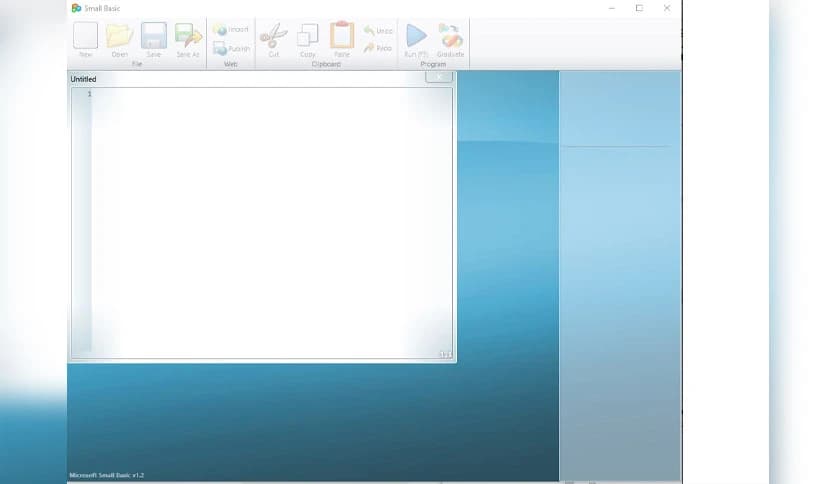Choose Save As in the File group
The width and height of the screenshot is (836, 484).
pyautogui.click(x=188, y=39)
